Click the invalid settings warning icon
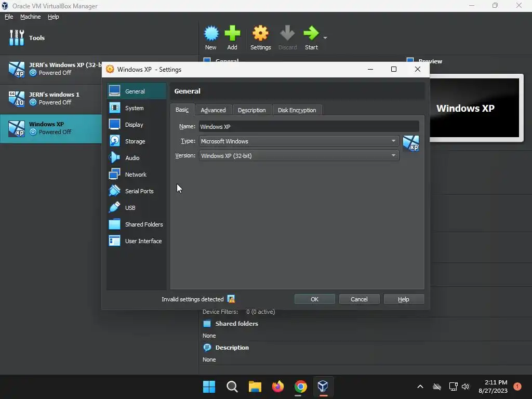The width and height of the screenshot is (532, 399). click(231, 299)
